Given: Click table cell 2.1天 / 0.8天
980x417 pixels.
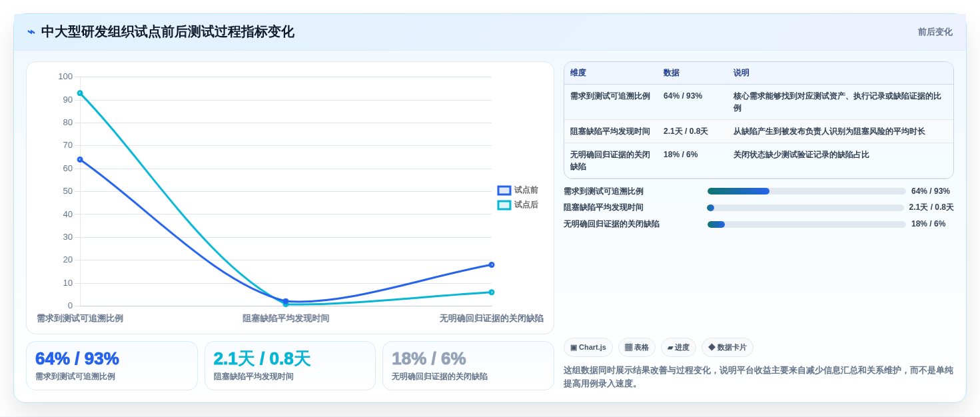Looking at the screenshot, I should tap(686, 131).
